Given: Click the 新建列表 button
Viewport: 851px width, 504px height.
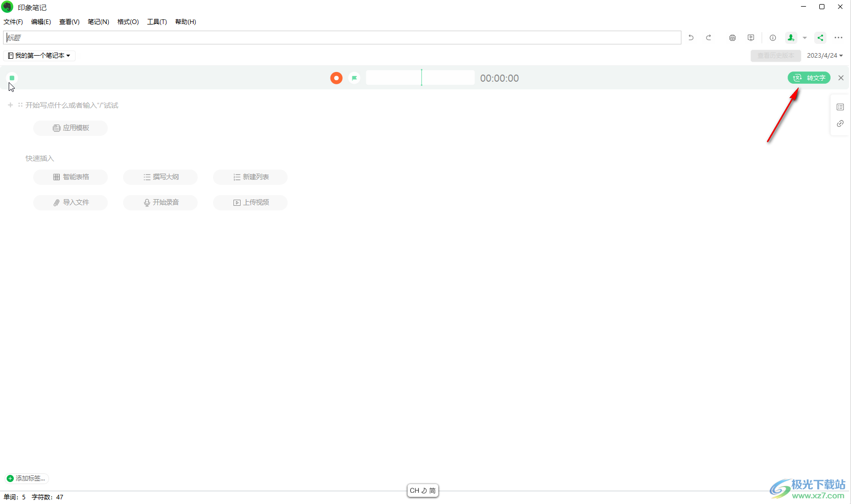Looking at the screenshot, I should click(x=250, y=177).
